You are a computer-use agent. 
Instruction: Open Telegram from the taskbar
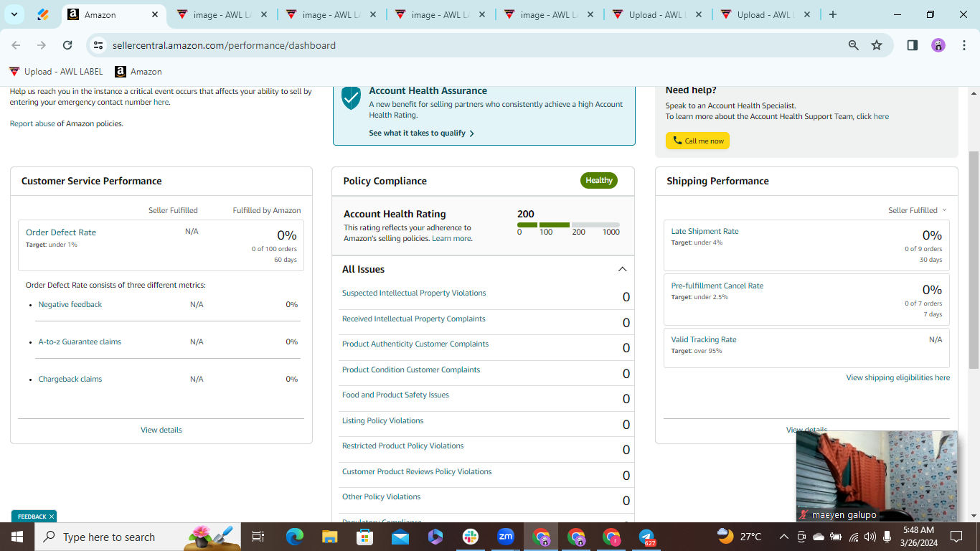[647, 537]
